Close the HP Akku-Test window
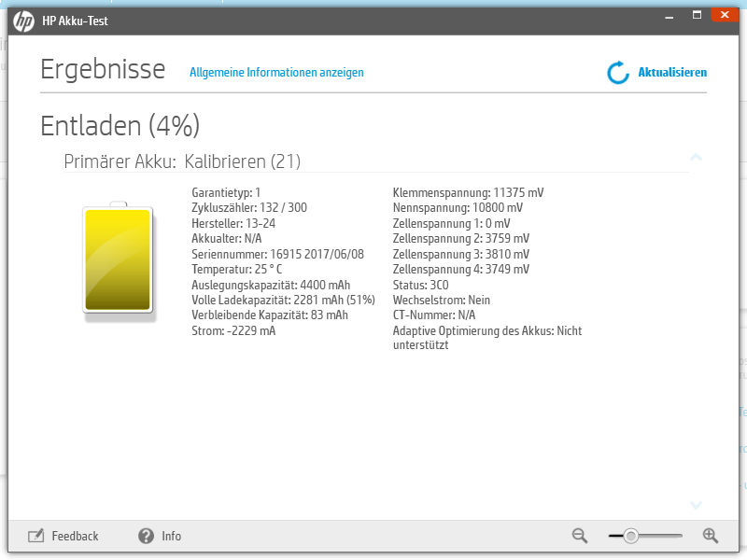Image resolution: width=747 pixels, height=560 pixels. [x=725, y=15]
